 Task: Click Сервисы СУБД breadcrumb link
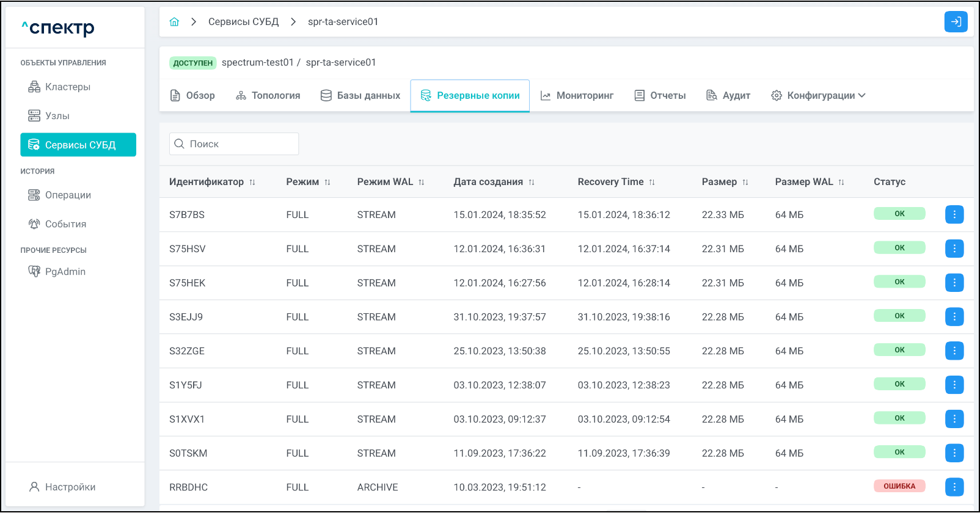243,22
